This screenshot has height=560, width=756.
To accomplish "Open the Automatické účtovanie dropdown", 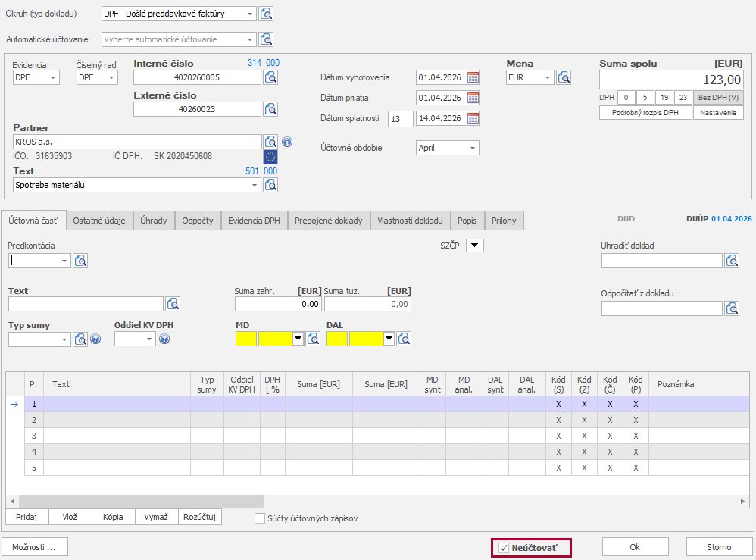I will click(x=250, y=39).
